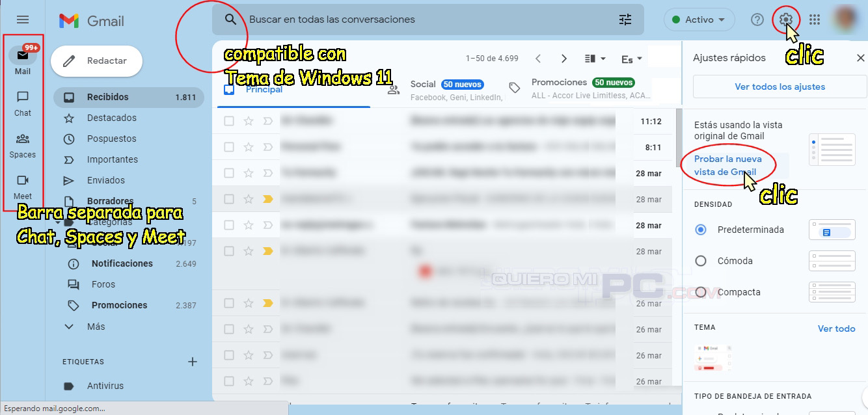
Task: Click Ver todo themes link
Action: coord(836,328)
